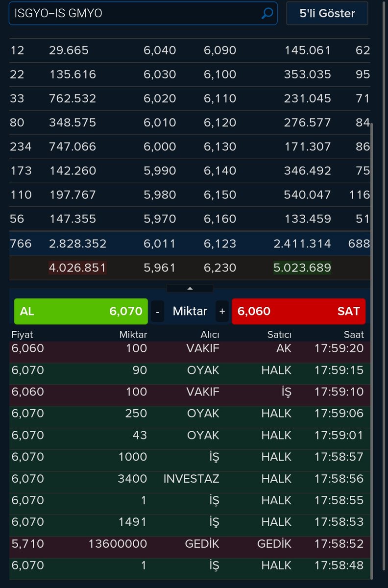Screen dimensions: 388x588
Task: Select ask price 6,100
Action: click(x=220, y=74)
